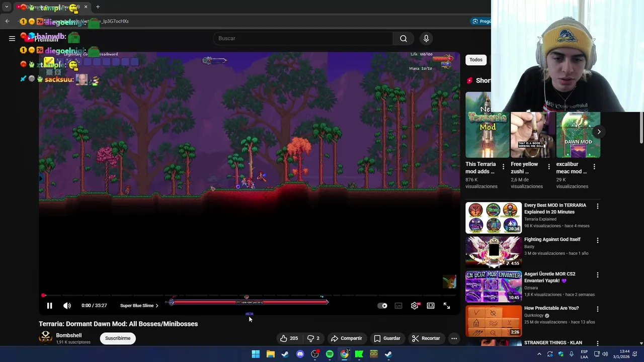Viewport: 644px width, 362px height.
Task: Switch to theater mode icon
Action: click(431, 306)
